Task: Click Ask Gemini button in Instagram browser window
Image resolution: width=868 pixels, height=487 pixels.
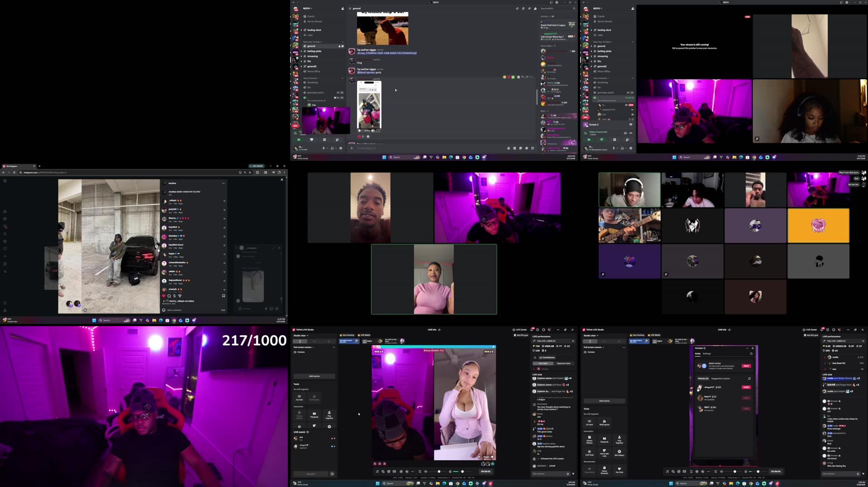Action: point(257,166)
